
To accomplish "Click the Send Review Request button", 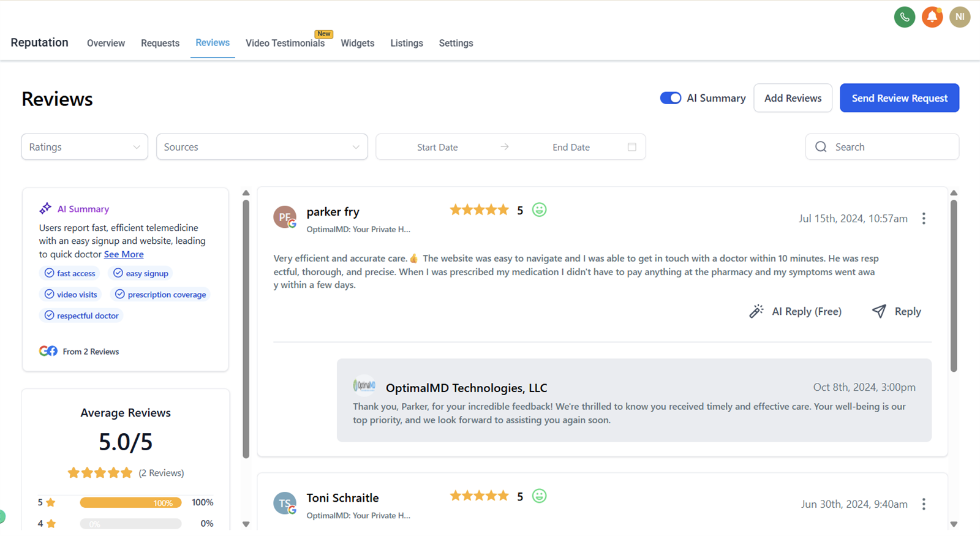I will pyautogui.click(x=899, y=98).
